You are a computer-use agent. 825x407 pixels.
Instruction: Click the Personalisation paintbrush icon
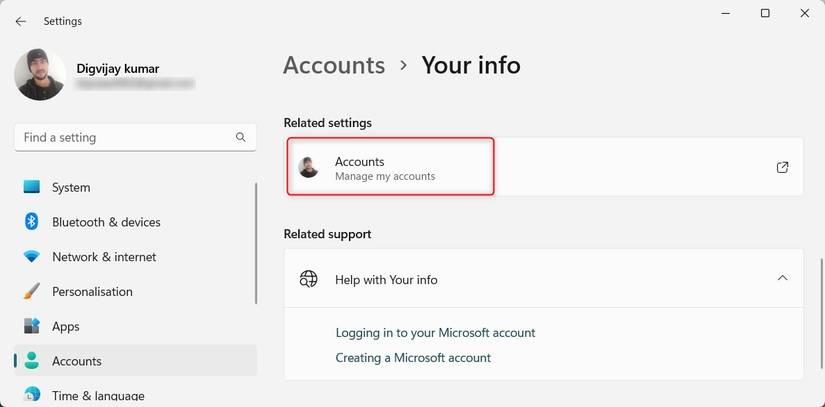point(32,292)
